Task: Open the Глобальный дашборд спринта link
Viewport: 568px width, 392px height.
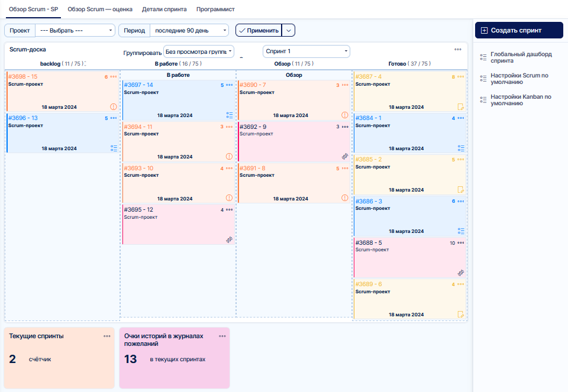Action: (x=521, y=57)
